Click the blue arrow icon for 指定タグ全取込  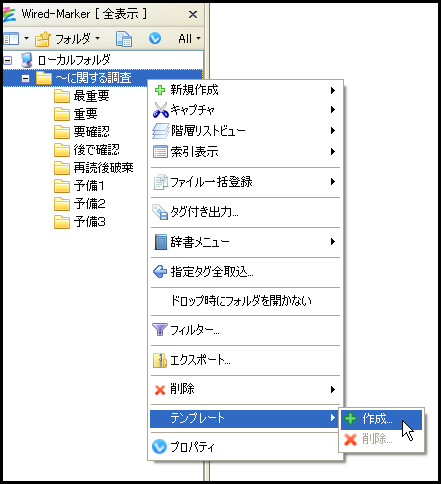click(x=160, y=272)
